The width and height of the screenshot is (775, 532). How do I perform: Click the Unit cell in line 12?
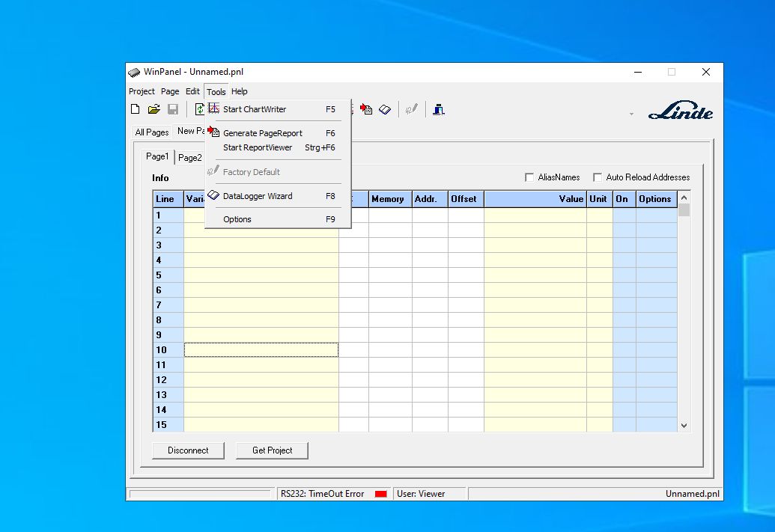pyautogui.click(x=600, y=380)
